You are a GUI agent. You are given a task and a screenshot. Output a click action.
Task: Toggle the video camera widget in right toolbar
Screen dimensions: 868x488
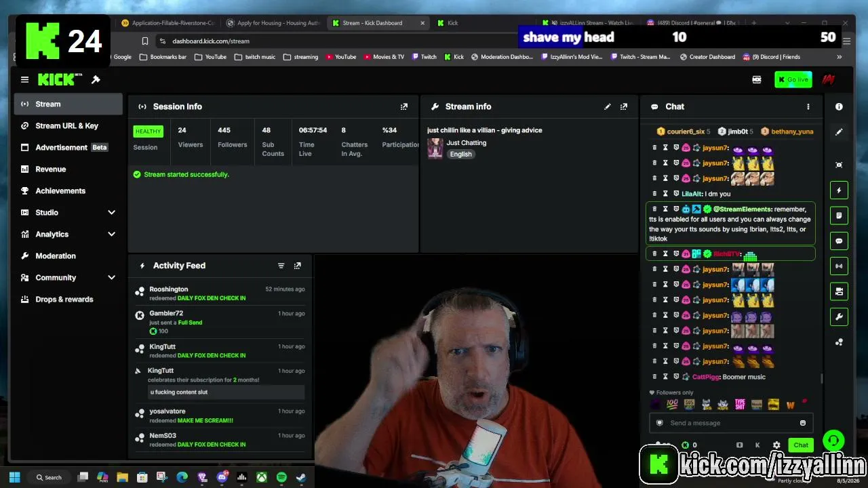point(839,291)
